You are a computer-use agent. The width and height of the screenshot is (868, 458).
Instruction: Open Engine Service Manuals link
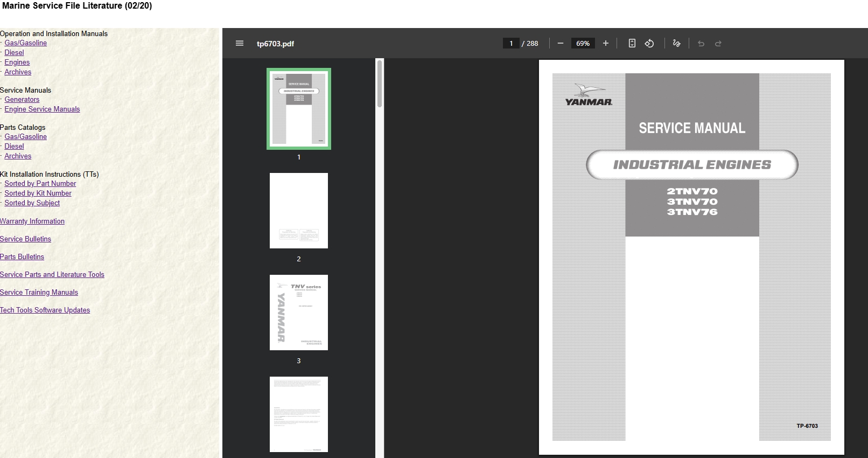pyautogui.click(x=42, y=109)
